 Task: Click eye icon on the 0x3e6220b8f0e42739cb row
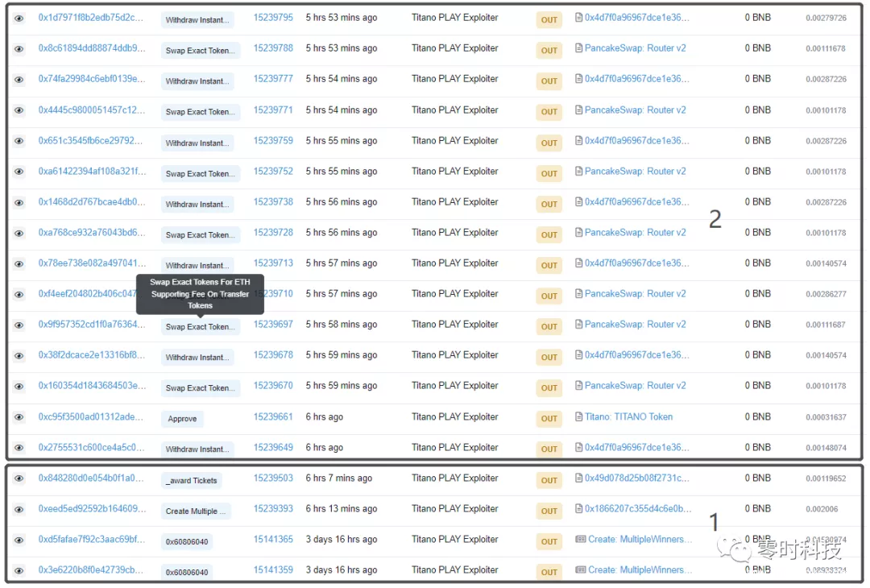19,570
